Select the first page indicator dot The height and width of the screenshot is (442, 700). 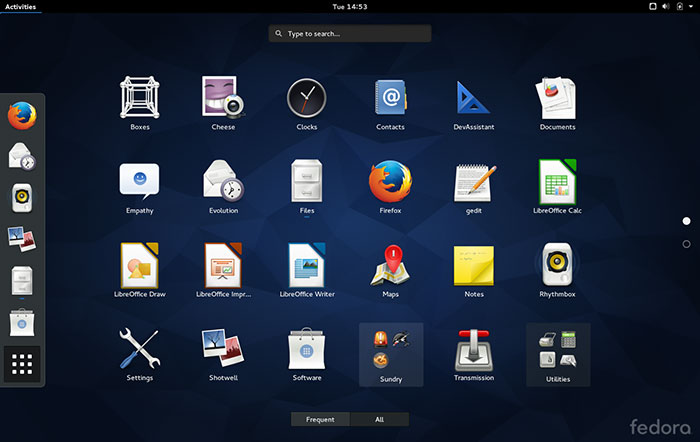coord(686,220)
